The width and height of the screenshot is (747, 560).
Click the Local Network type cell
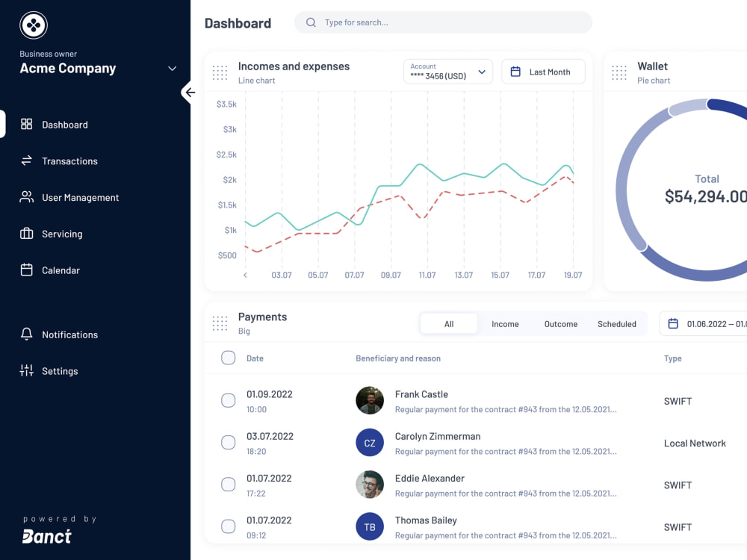[x=695, y=443]
